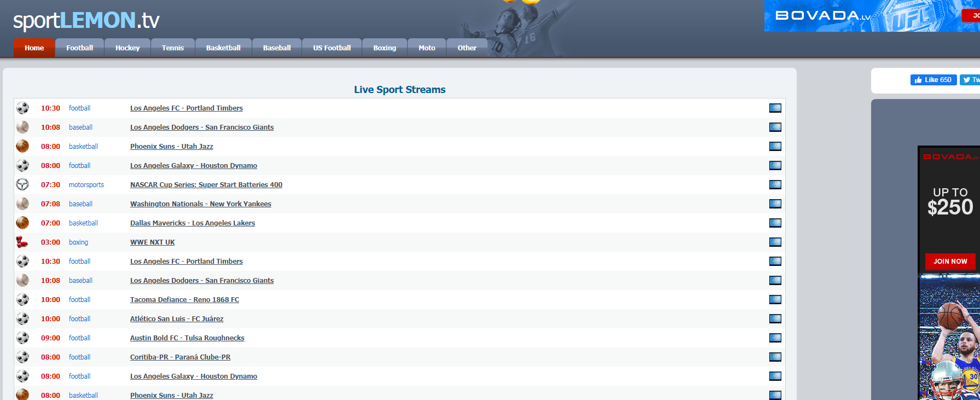Click the 07:00 time in Dallas Mavericks row
The image size is (980, 400).
[x=50, y=223]
